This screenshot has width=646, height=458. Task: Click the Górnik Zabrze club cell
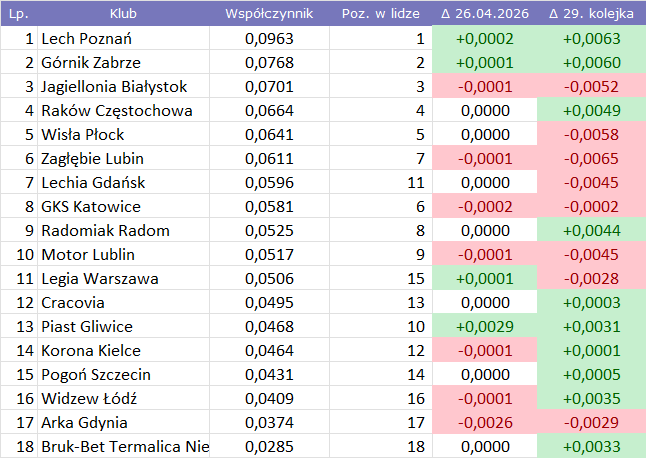(x=123, y=63)
